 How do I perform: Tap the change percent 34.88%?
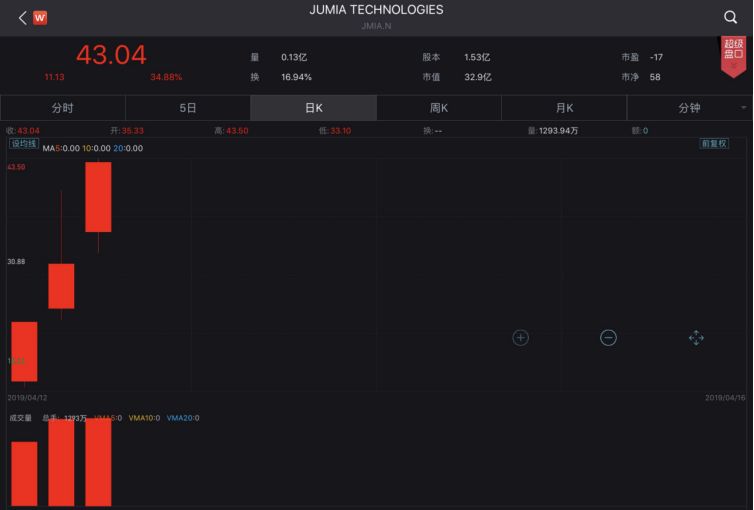click(x=166, y=77)
